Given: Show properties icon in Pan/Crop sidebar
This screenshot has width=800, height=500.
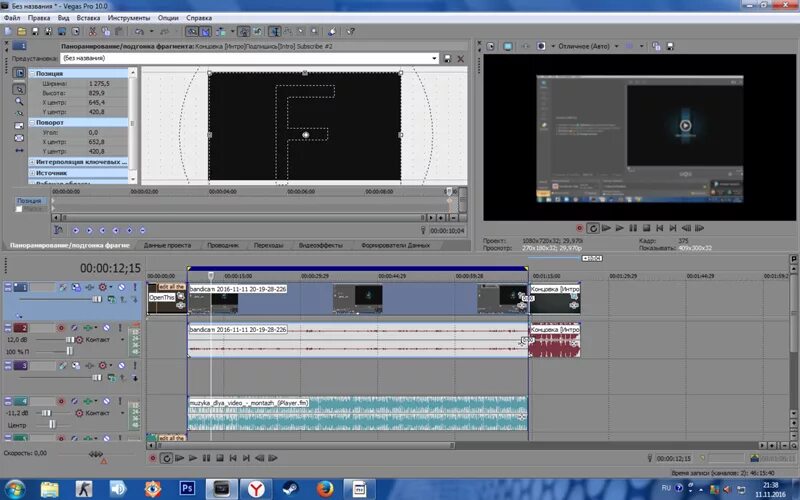Looking at the screenshot, I should click(19, 73).
